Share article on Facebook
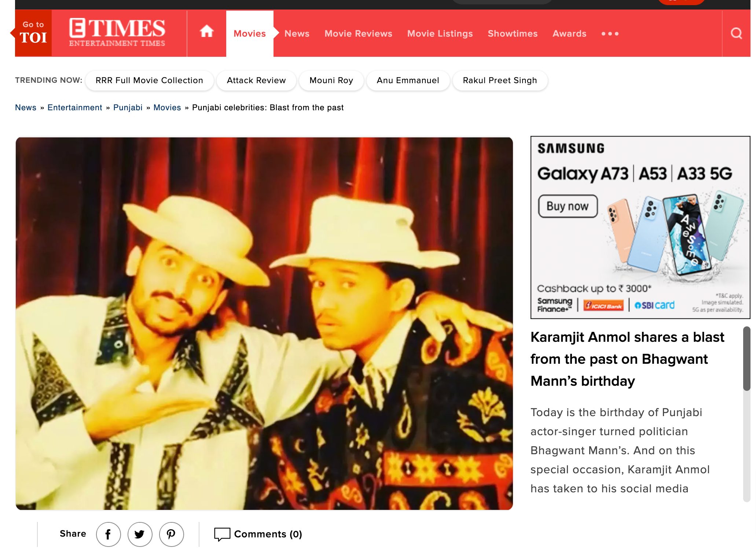 point(108,534)
